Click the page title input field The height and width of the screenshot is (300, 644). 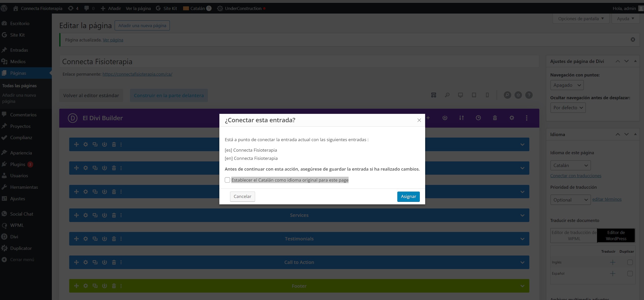(299, 62)
